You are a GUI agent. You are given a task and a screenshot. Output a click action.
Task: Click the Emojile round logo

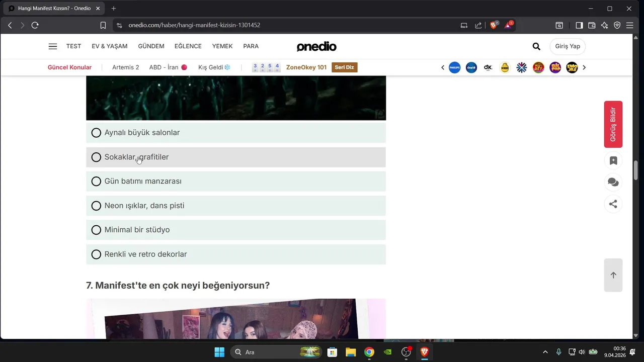point(572,67)
